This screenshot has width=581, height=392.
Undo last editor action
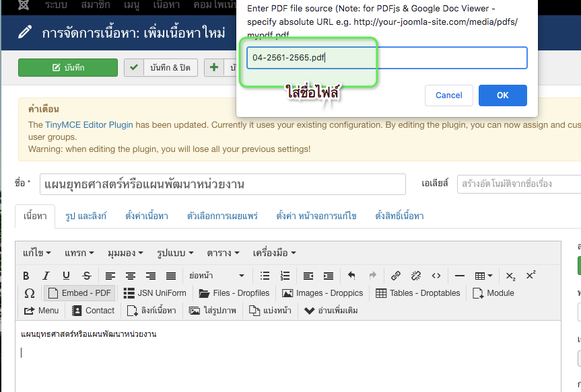coord(351,276)
